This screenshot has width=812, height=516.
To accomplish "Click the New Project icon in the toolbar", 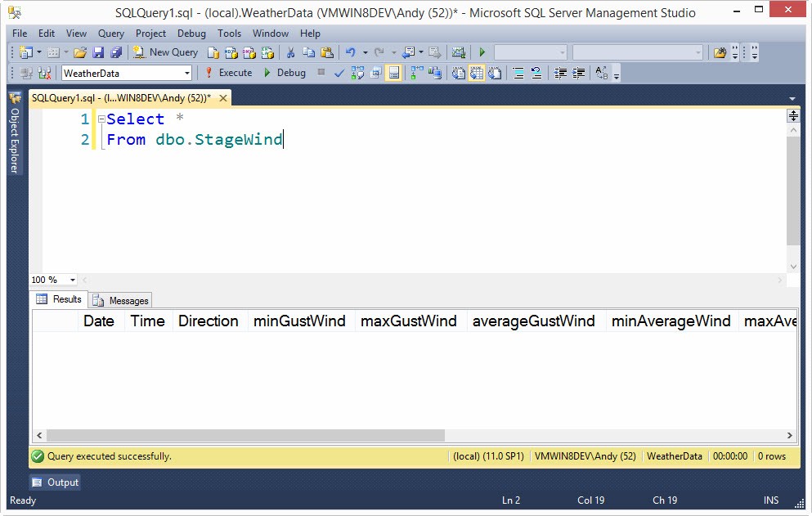I will coord(25,52).
